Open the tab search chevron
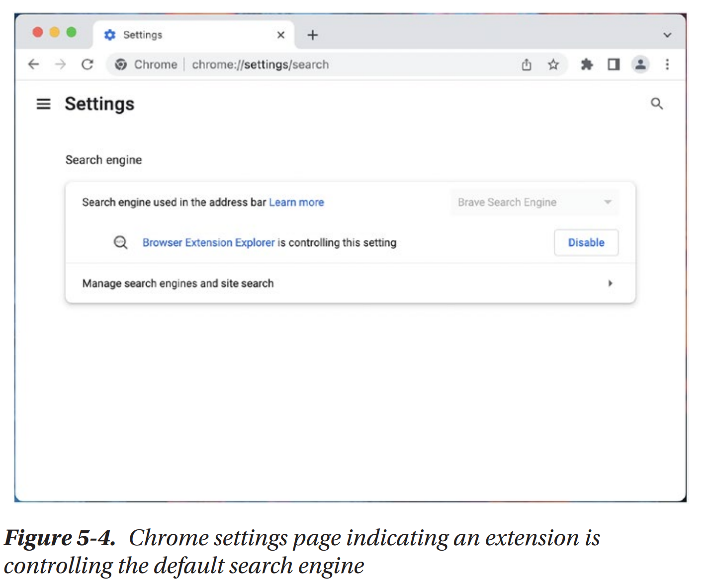 [x=667, y=35]
